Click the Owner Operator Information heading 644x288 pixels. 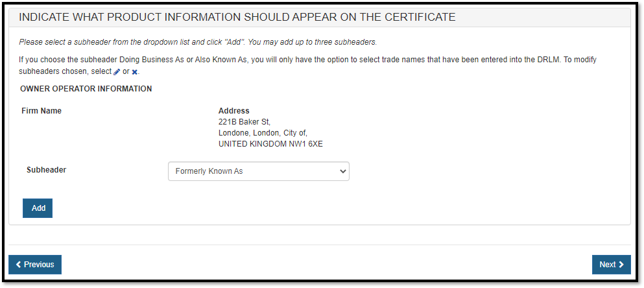[x=86, y=89]
